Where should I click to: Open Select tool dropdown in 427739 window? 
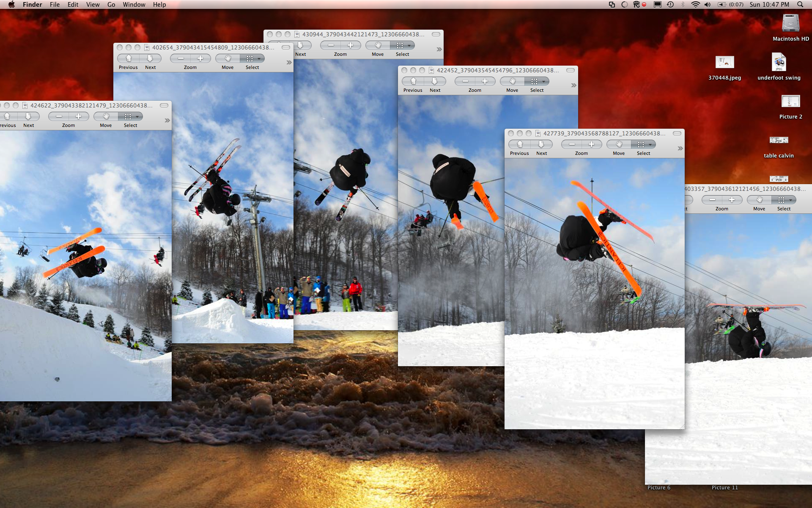click(x=650, y=145)
